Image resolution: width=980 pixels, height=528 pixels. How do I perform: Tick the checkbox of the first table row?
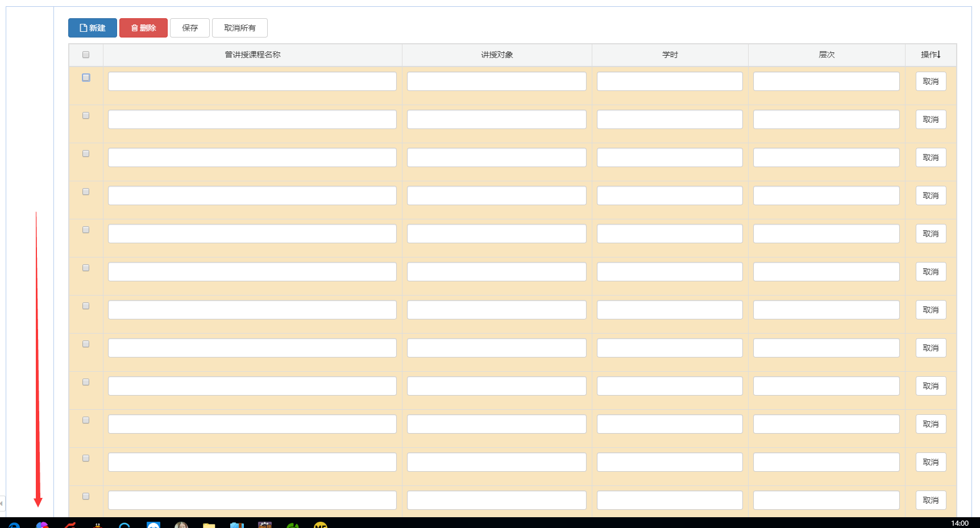tap(86, 77)
